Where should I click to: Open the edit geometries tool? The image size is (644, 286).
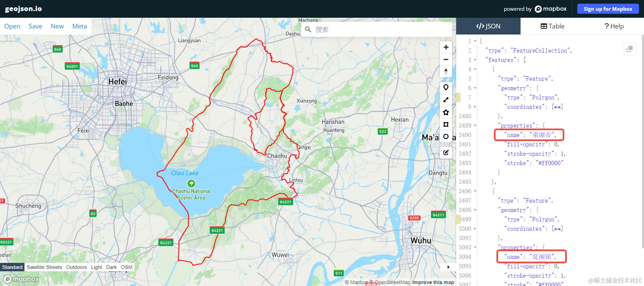point(446,152)
